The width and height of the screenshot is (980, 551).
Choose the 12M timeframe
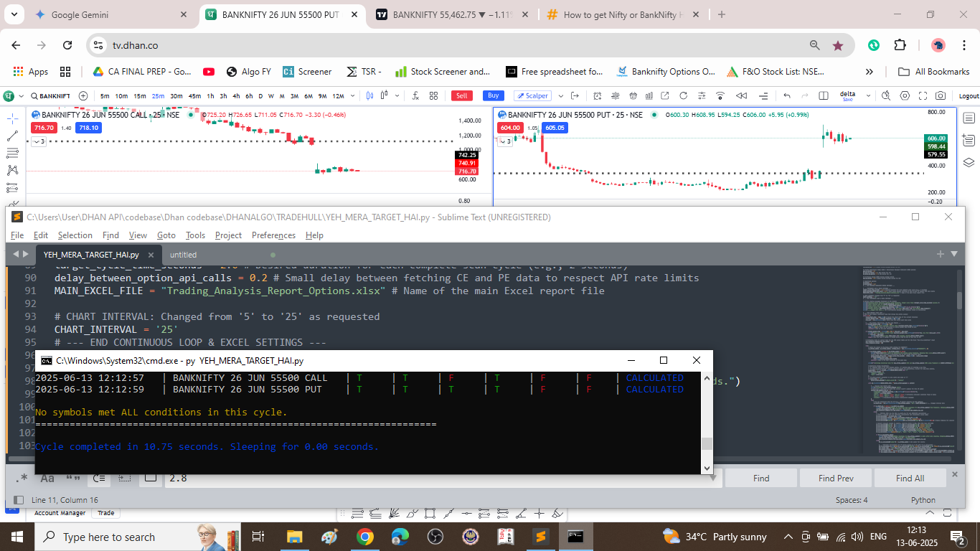[x=338, y=96]
